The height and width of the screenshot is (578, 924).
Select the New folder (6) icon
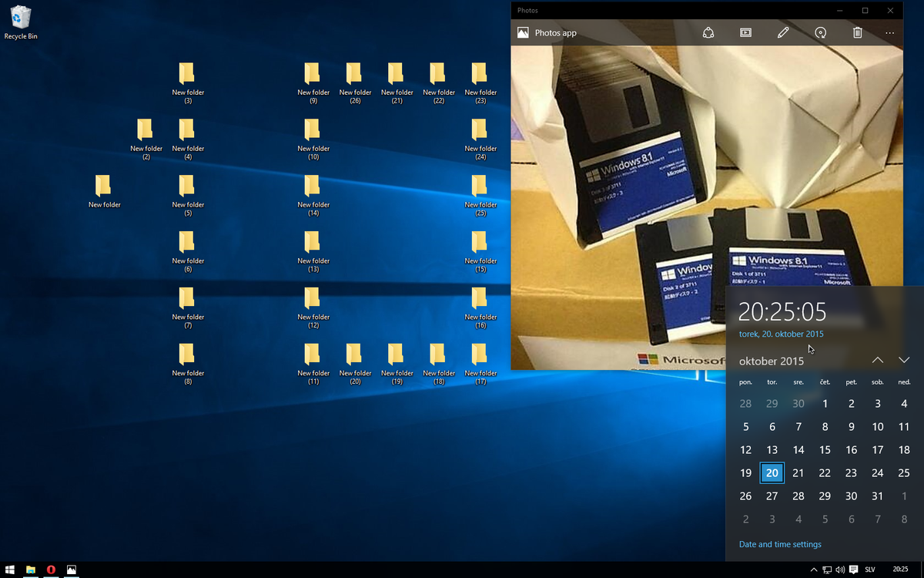click(187, 252)
